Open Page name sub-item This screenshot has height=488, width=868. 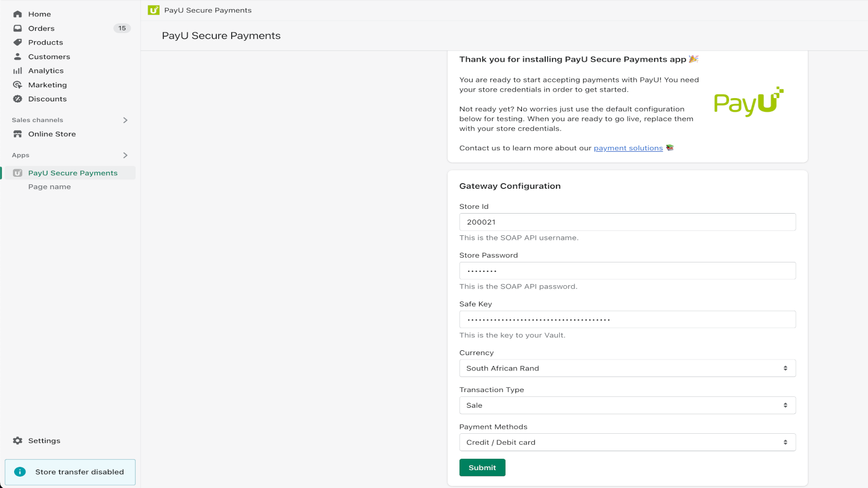tap(49, 187)
